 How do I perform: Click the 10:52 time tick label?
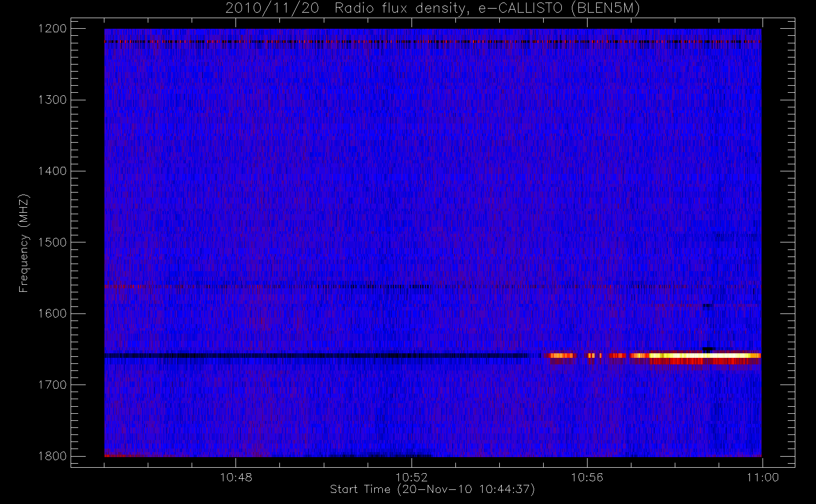point(412,477)
